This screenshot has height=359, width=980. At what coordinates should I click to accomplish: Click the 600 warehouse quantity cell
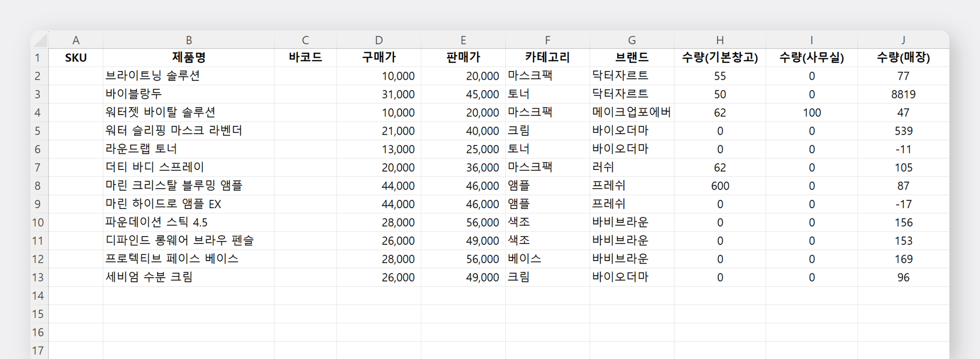(x=720, y=186)
